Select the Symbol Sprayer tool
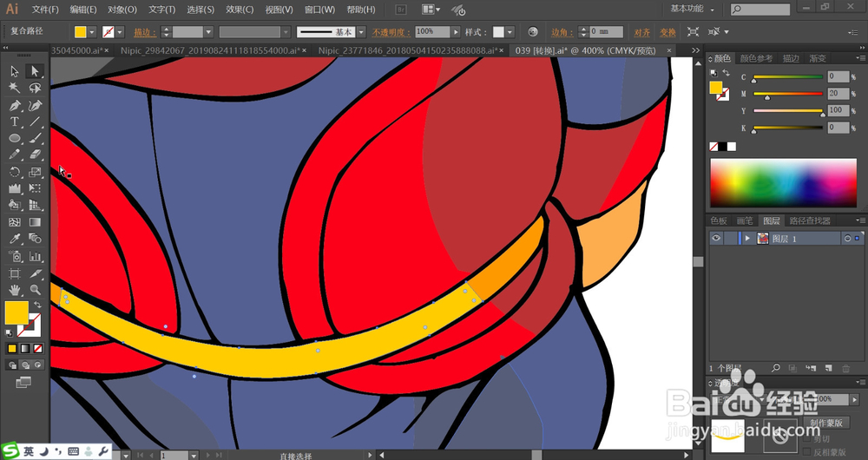Image resolution: width=868 pixels, height=460 pixels. 15,256
